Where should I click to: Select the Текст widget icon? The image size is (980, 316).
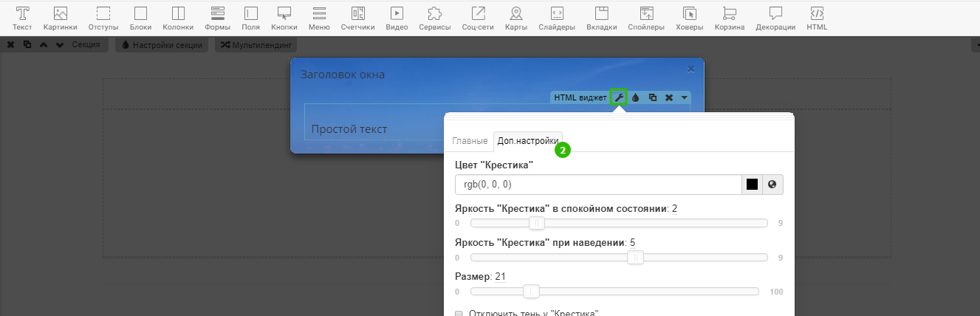(x=22, y=18)
